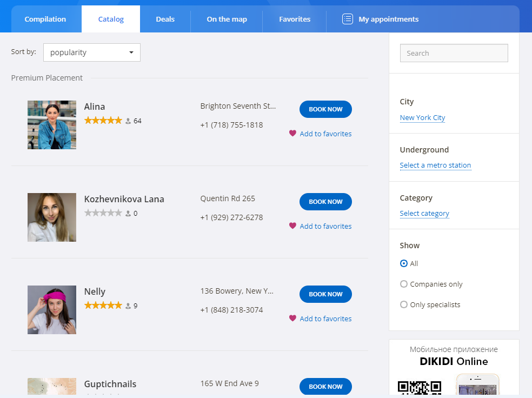Click the DIKIDI Online QR code
This screenshot has height=398, width=532.
coord(420,388)
